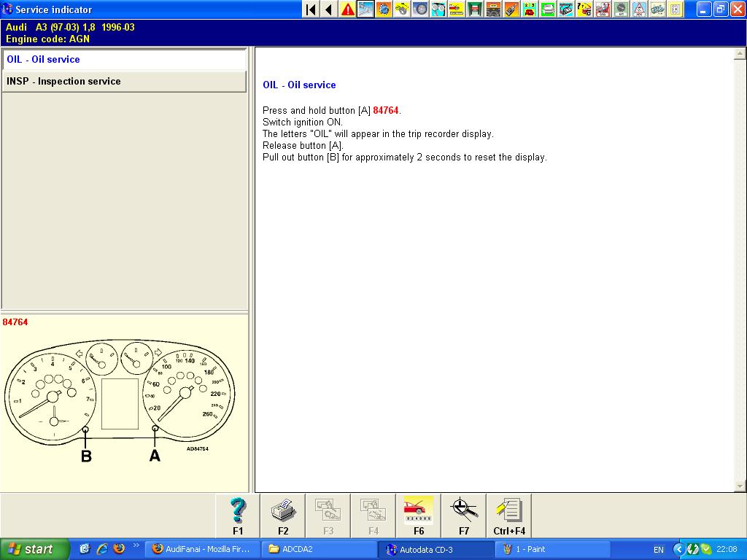This screenshot has height=560, width=747.
Task: Print the page with the F2 printer button
Action: coord(283,516)
